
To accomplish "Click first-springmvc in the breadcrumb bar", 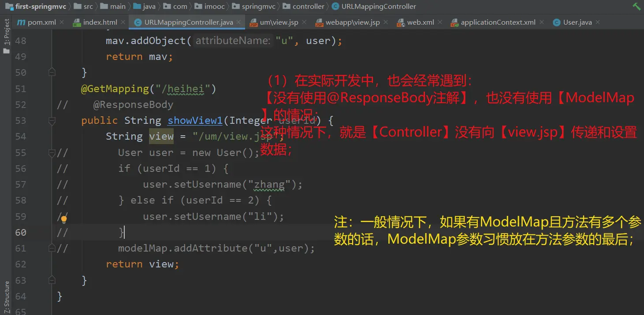I will click(34, 7).
